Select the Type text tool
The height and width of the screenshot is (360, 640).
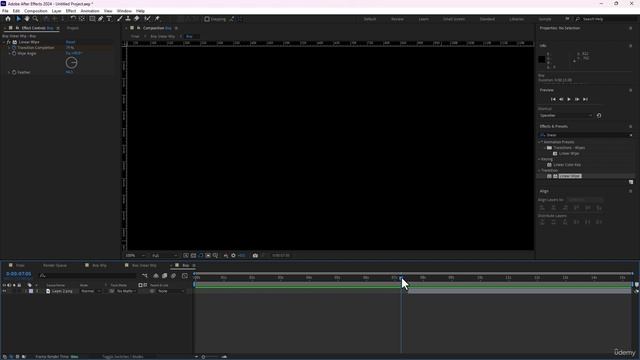click(109, 19)
